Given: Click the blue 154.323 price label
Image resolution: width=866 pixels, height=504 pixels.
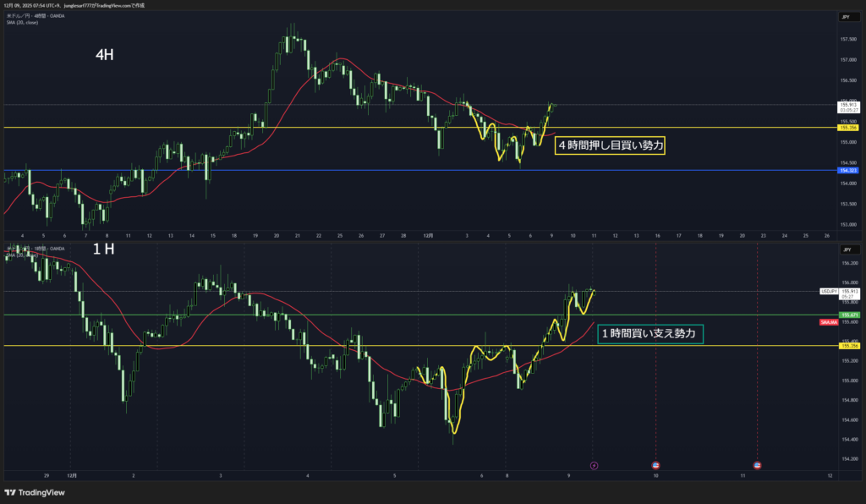Looking at the screenshot, I should point(847,171).
